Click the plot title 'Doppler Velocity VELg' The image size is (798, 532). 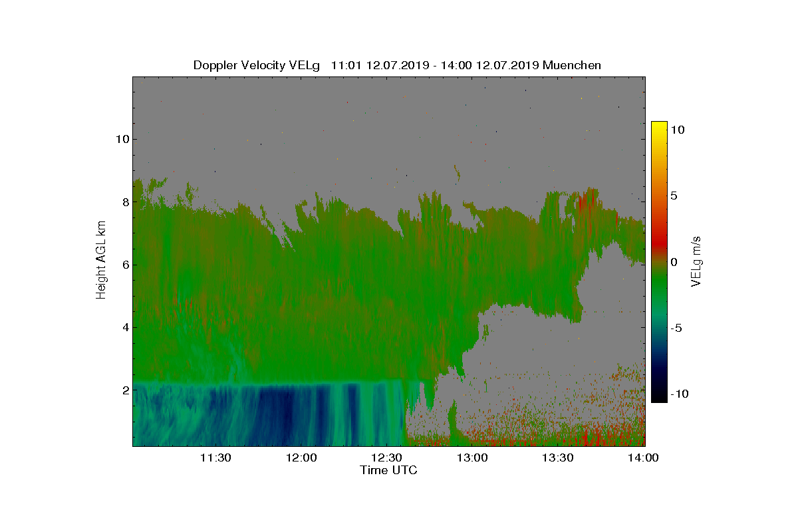257,65
